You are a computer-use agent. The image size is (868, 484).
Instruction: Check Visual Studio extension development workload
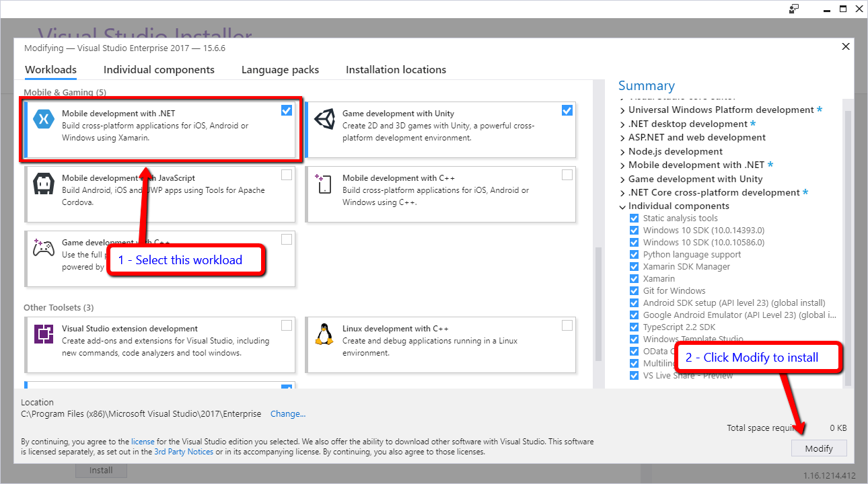[x=287, y=325]
